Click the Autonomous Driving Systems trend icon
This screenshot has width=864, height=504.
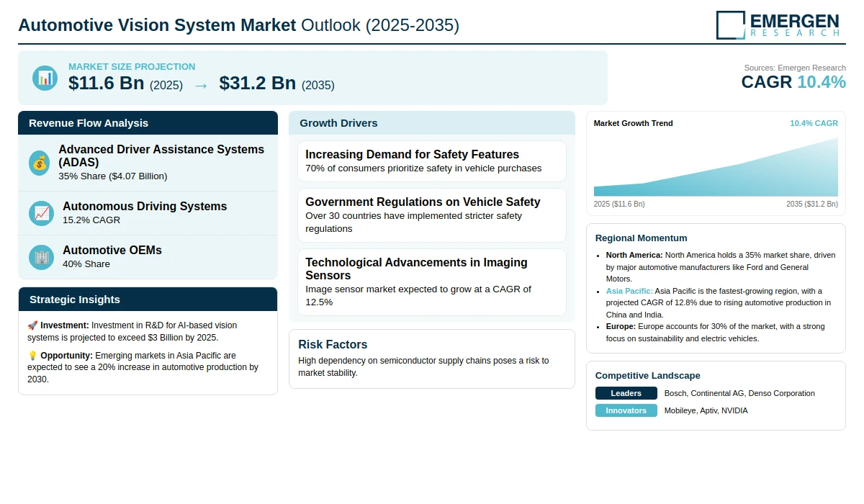click(x=41, y=213)
